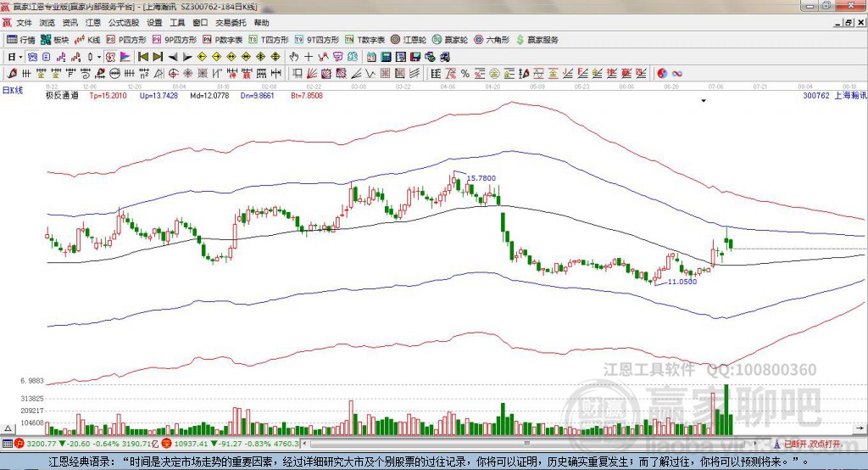The height and width of the screenshot is (470, 868).
Task: Select the hand pan tool
Action: [294, 57]
